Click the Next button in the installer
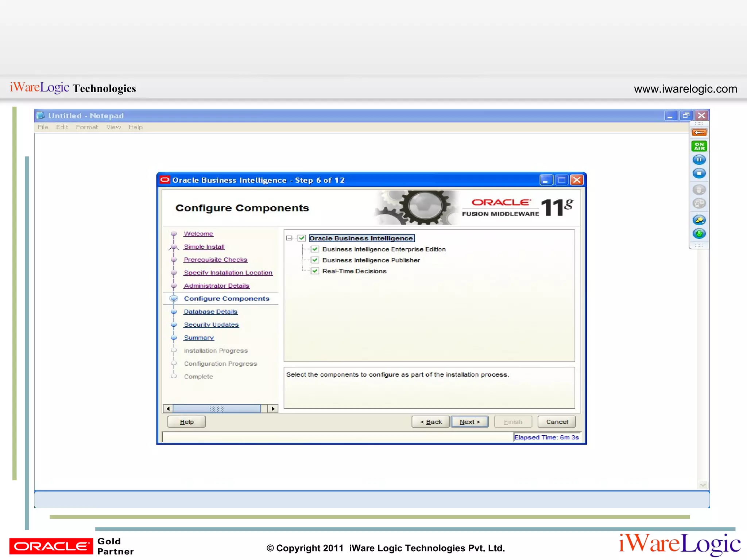747x560 pixels. (x=469, y=422)
